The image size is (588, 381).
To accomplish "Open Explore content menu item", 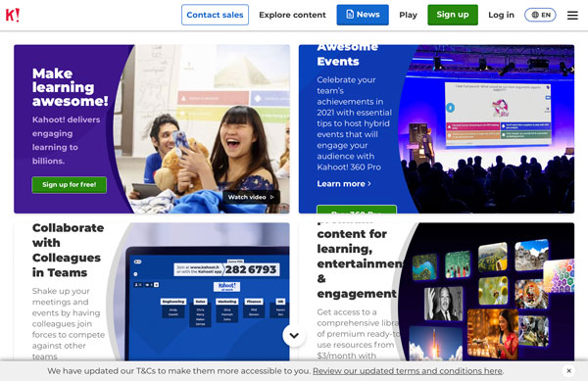I will click(x=292, y=15).
